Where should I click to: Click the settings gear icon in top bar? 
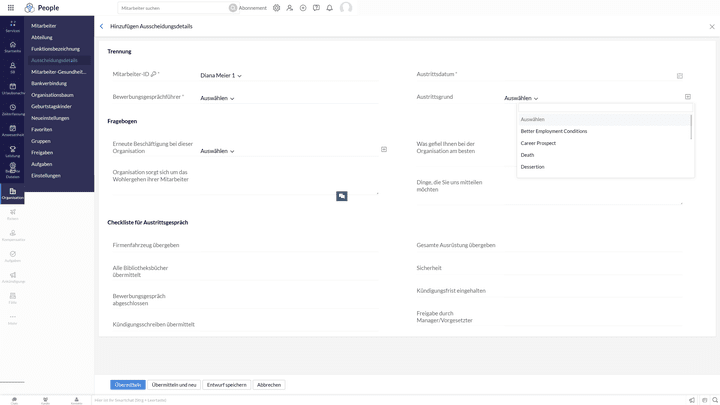pyautogui.click(x=277, y=8)
